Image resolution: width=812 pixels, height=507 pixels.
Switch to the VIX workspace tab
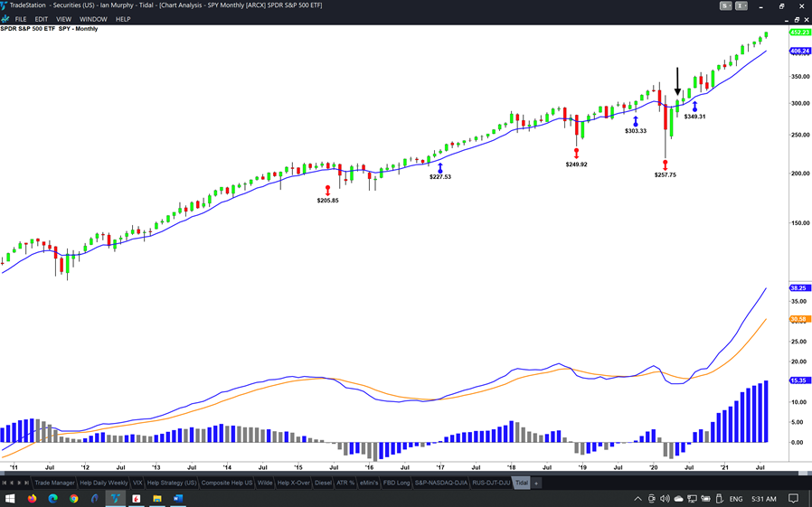pyautogui.click(x=137, y=484)
